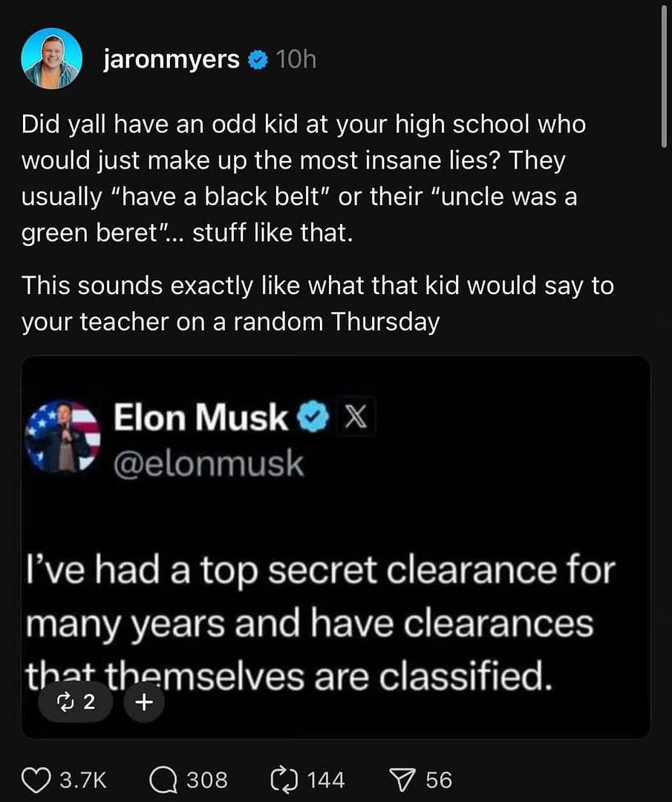
Task: Open the 10h timestamp
Action: pos(297,61)
